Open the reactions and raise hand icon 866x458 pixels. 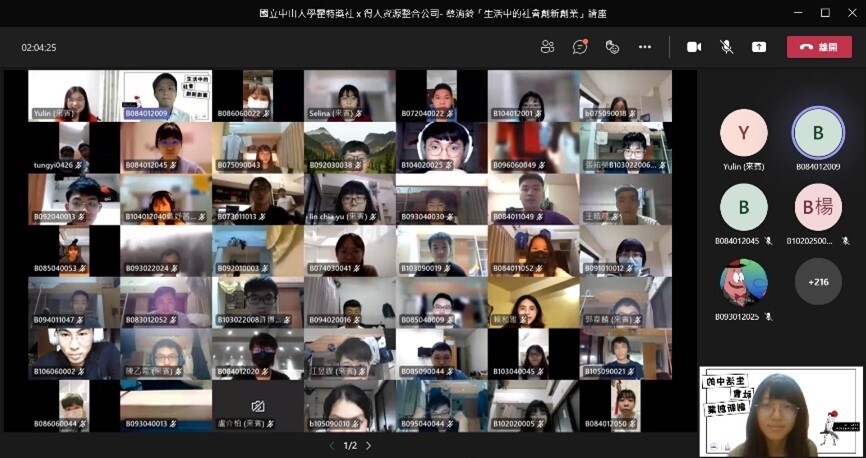[612, 47]
